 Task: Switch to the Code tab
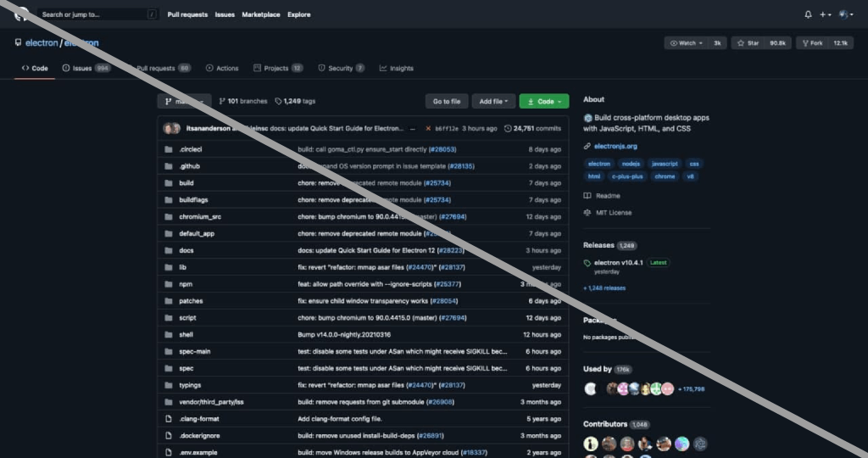click(35, 68)
